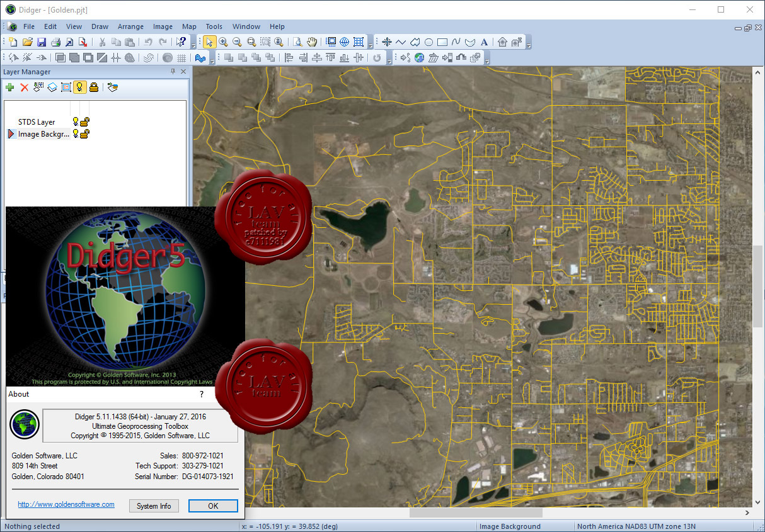Open the Map menu
This screenshot has height=532, width=765.
click(x=189, y=26)
